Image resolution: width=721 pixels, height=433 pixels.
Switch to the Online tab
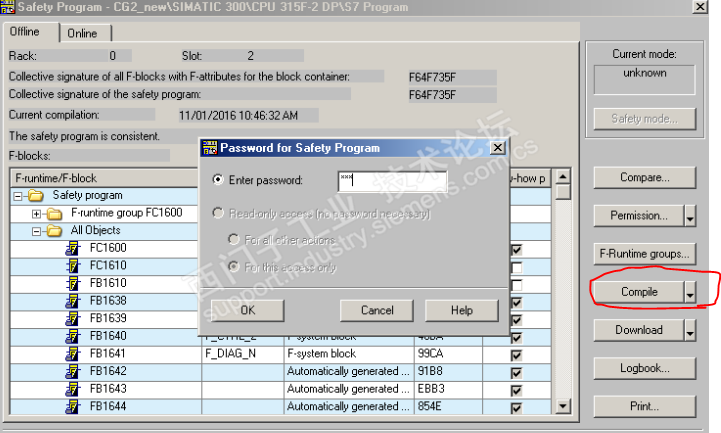pyautogui.click(x=86, y=34)
